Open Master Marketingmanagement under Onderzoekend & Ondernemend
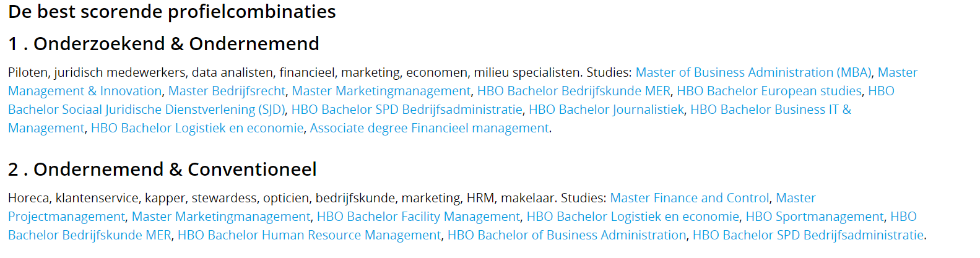Screen dimensions: 980x258 click(381, 91)
